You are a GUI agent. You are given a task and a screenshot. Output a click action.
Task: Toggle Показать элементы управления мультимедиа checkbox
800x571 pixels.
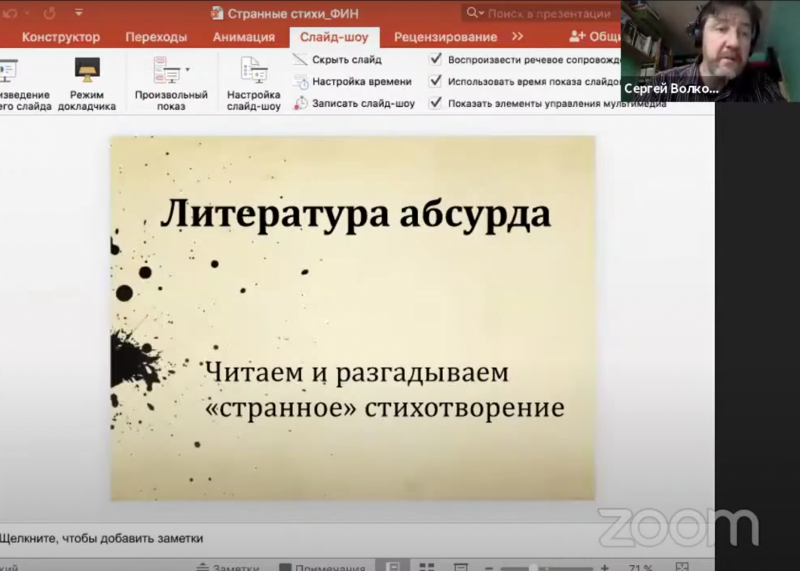[436, 103]
